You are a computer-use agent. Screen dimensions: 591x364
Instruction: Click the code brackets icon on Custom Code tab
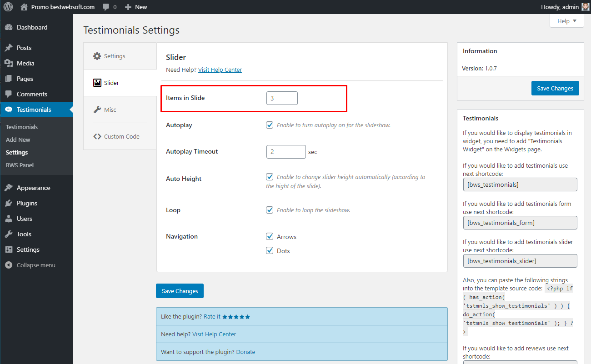pyautogui.click(x=97, y=136)
